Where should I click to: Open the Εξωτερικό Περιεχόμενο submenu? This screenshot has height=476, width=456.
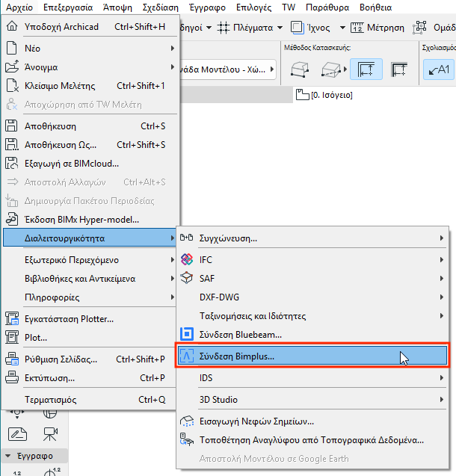pos(89,260)
